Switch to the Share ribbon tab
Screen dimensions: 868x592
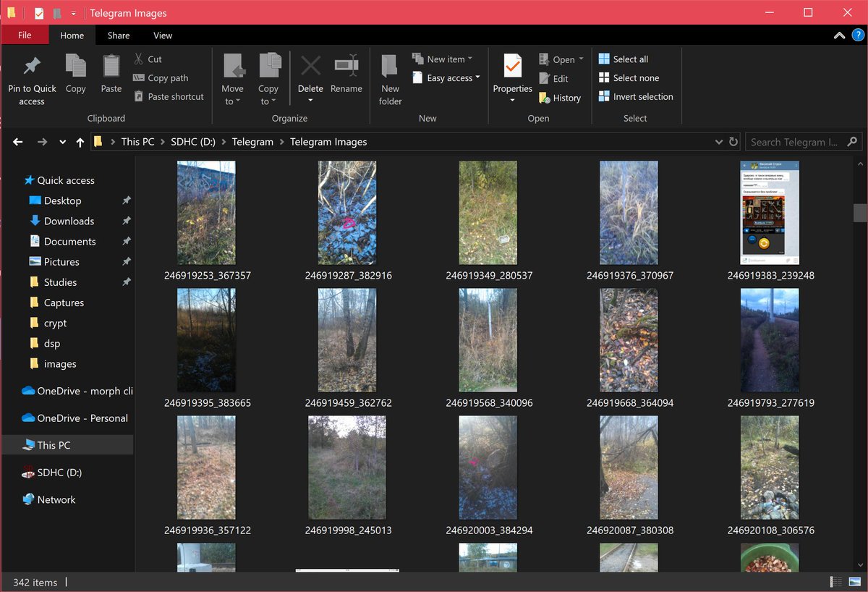click(x=119, y=35)
